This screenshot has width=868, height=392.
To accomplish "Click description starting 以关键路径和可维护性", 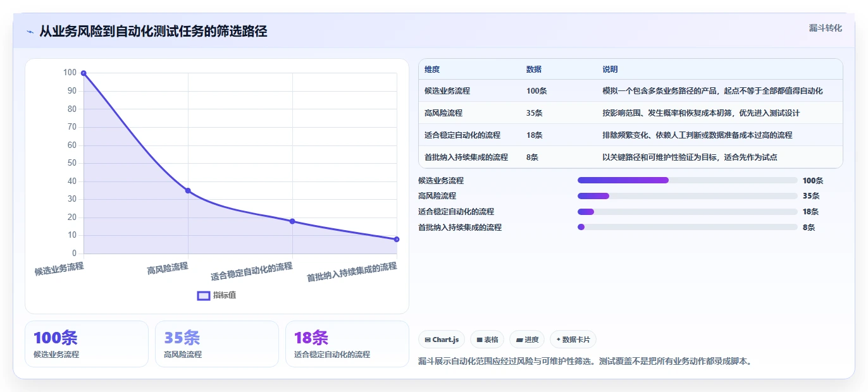I will [x=690, y=157].
